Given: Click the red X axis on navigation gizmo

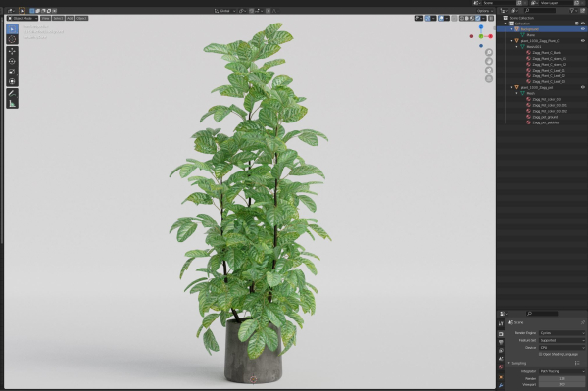Looking at the screenshot, I should [491, 36].
